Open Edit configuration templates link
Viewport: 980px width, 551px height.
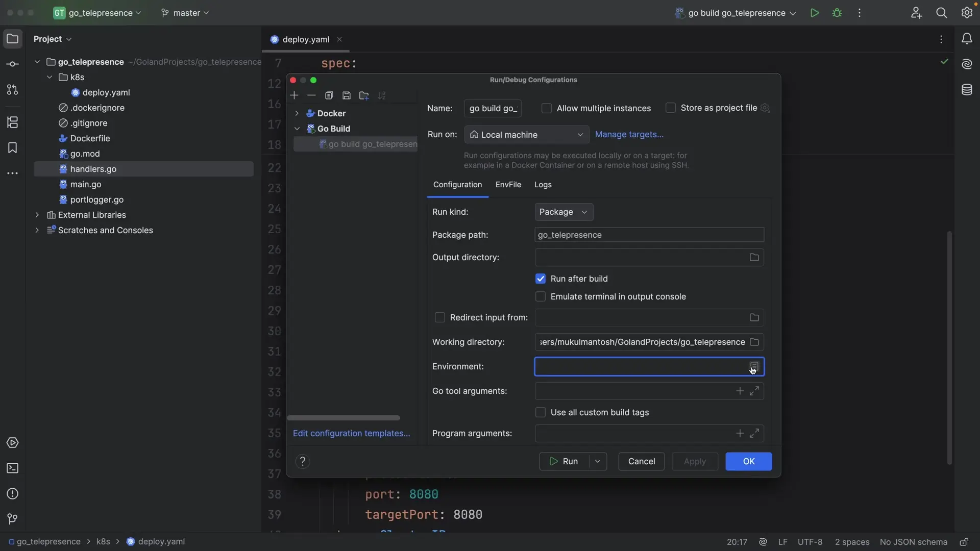(x=351, y=433)
